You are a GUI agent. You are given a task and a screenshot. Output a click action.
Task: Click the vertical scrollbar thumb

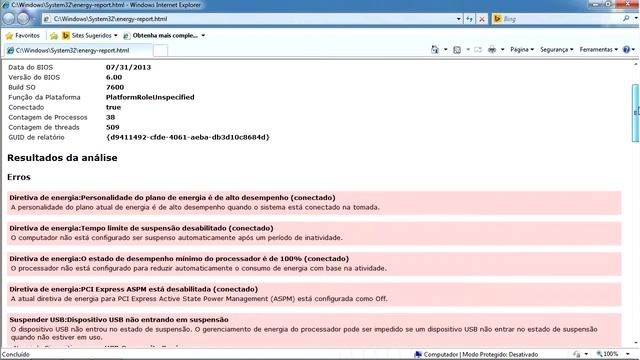pyautogui.click(x=636, y=113)
